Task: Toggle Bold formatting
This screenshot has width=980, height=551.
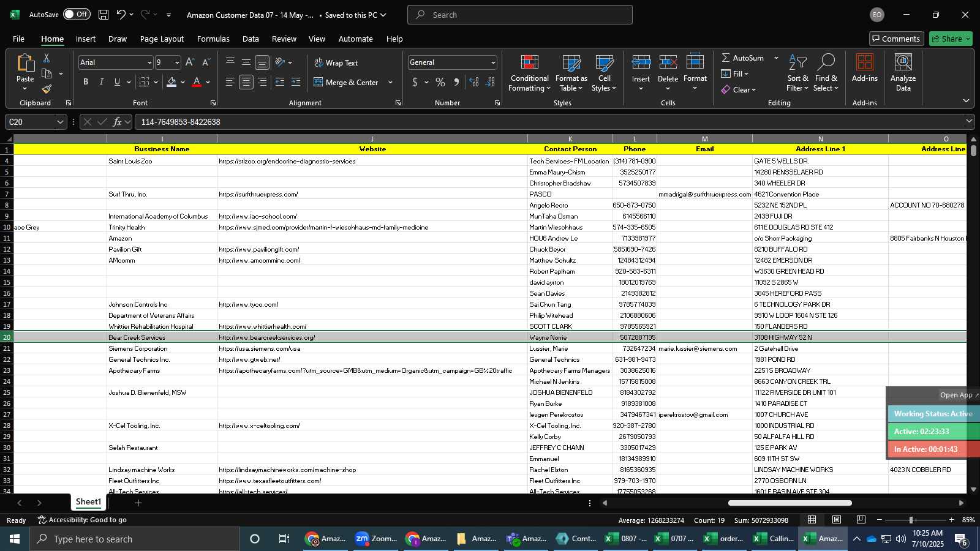Action: point(86,82)
